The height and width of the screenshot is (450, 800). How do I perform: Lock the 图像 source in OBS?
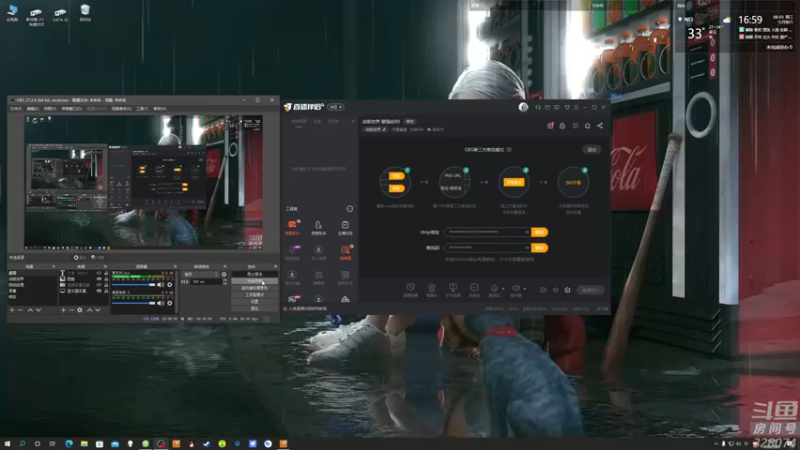point(106,279)
